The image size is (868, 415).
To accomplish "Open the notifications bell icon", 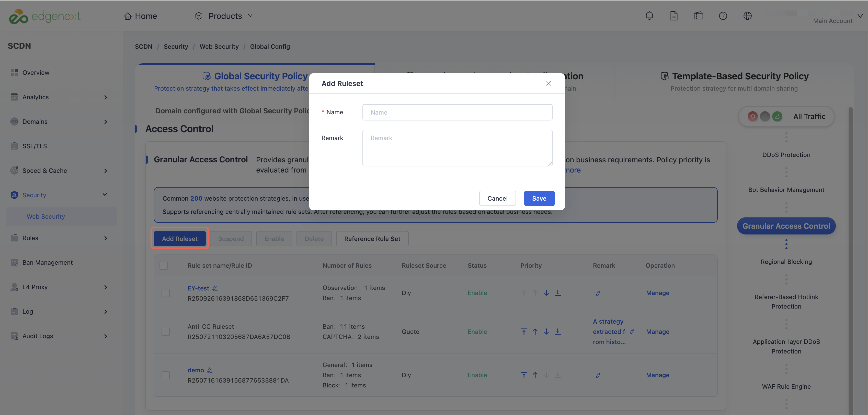I will point(649,16).
